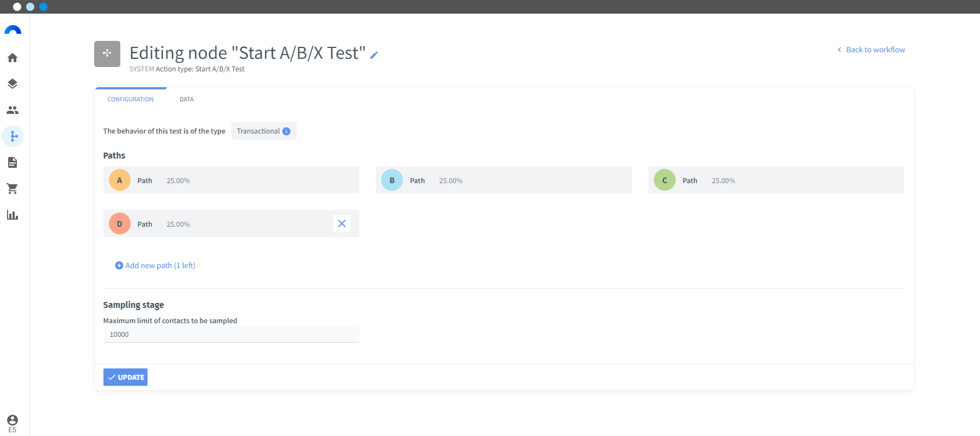Click the gray A/B/X node type icon
Image resolution: width=980 pixels, height=436 pixels.
107,54
